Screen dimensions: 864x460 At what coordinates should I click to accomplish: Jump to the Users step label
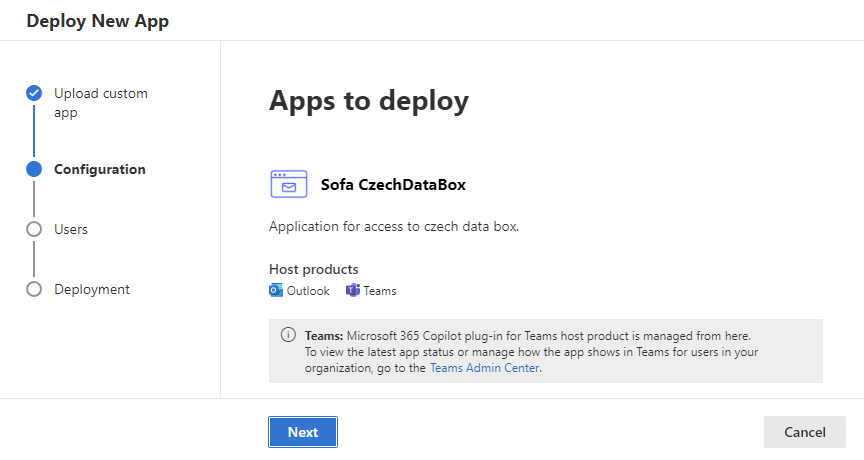click(71, 229)
